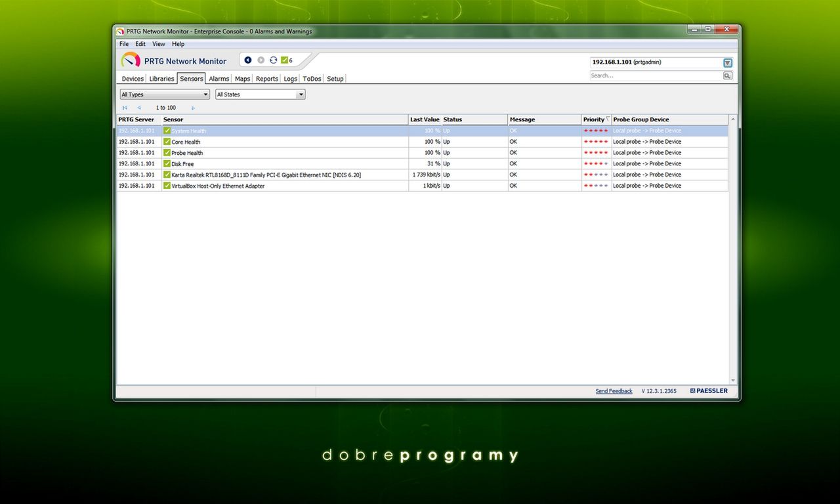Click the search magnifier button

[727, 76]
